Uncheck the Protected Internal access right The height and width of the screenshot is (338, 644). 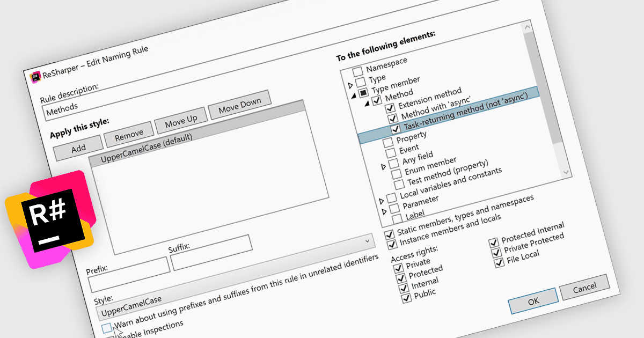[x=493, y=244]
